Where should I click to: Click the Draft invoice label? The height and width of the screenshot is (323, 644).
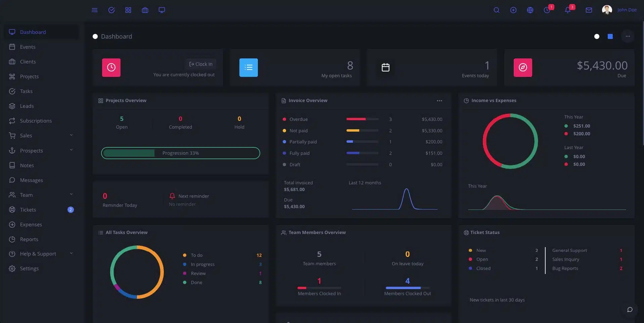click(x=295, y=165)
